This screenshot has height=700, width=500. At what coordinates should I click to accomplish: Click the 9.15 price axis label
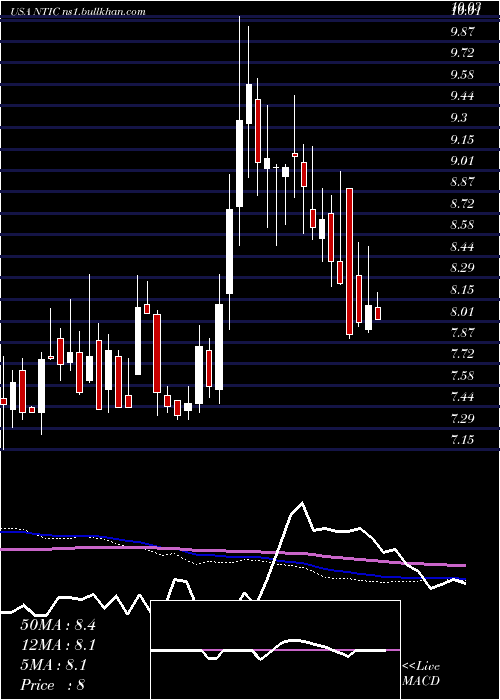click(x=462, y=140)
